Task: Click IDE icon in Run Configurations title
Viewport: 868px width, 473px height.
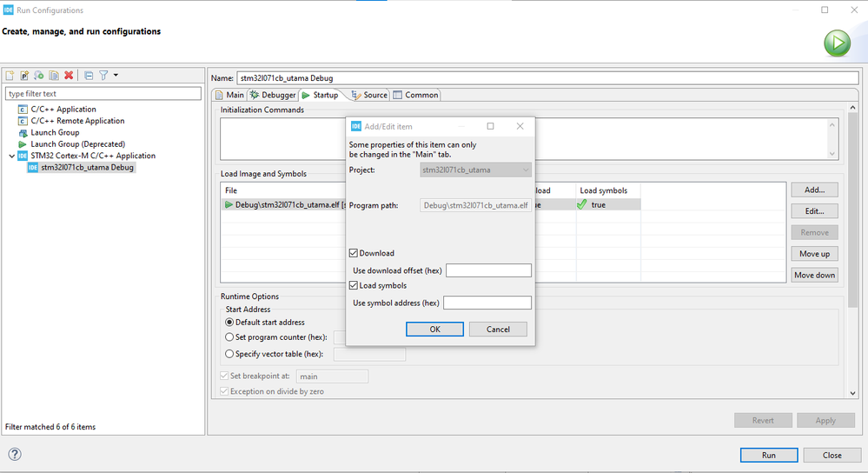Action: pyautogui.click(x=9, y=10)
